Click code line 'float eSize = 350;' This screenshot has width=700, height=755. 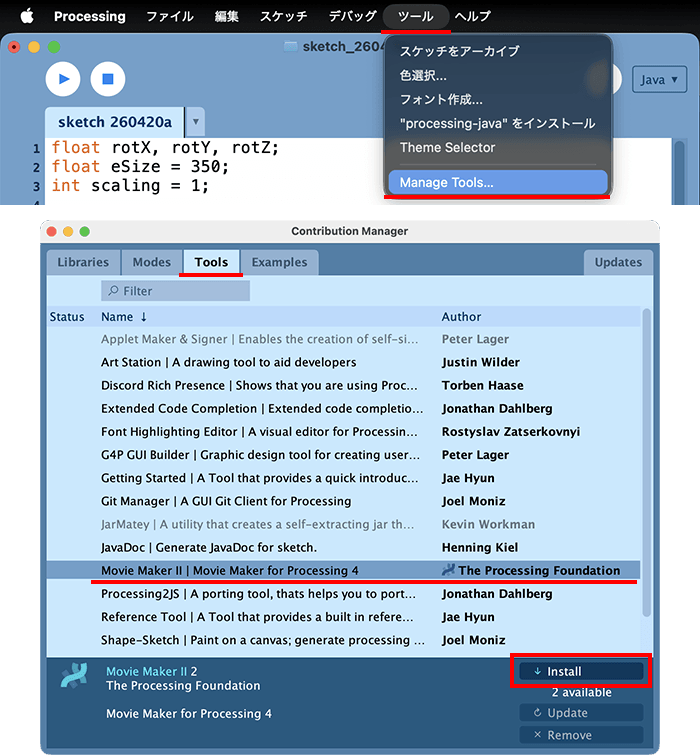click(x=140, y=167)
